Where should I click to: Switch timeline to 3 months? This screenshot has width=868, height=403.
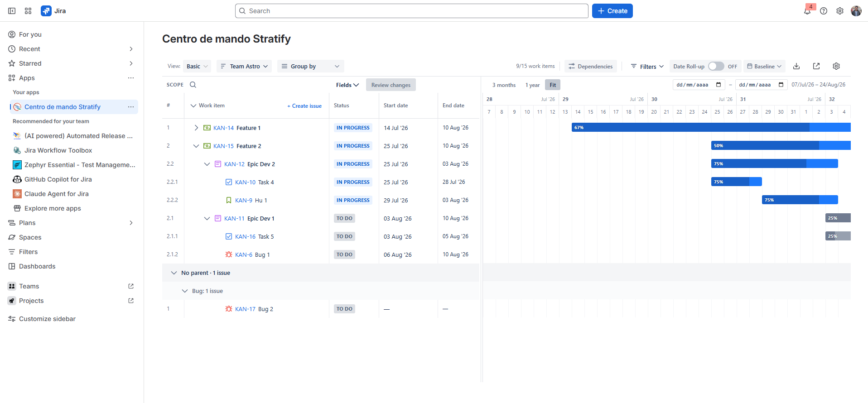[x=504, y=85]
